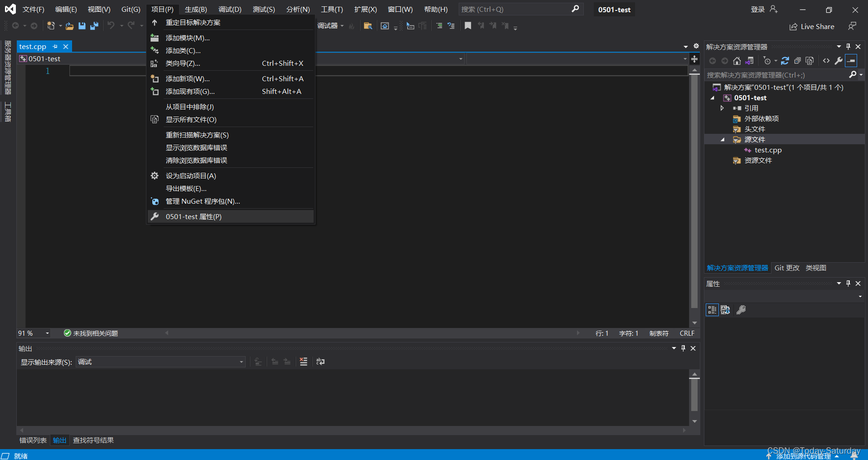This screenshot has width=868, height=460.
Task: Click the Property Pages wrench icon in Properties panel
Action: click(741, 310)
